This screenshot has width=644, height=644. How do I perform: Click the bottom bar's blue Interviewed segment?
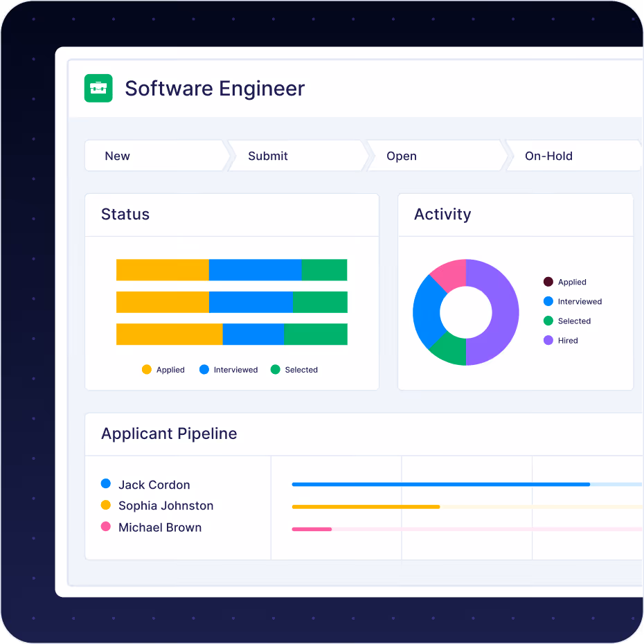tap(253, 334)
